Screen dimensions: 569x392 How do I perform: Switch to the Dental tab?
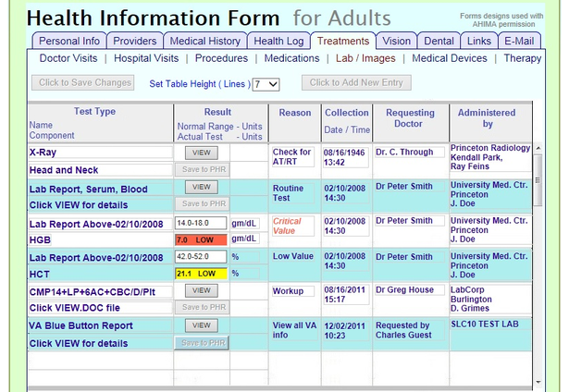(439, 41)
